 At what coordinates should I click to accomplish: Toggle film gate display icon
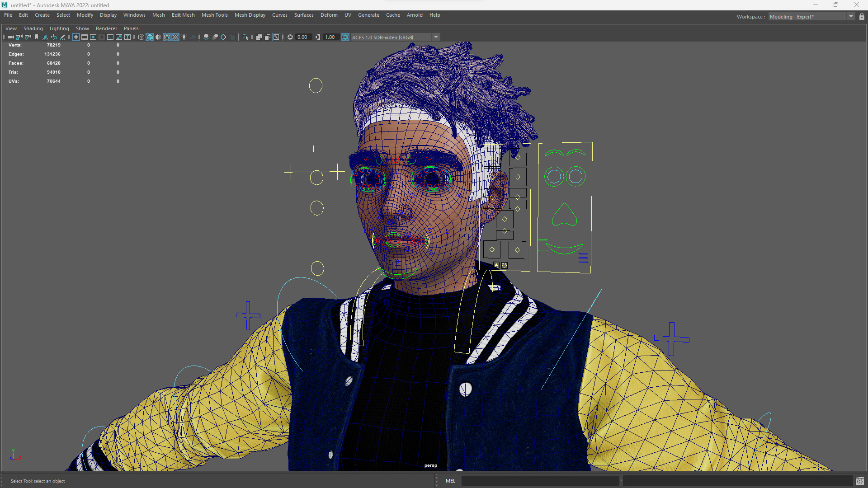85,37
